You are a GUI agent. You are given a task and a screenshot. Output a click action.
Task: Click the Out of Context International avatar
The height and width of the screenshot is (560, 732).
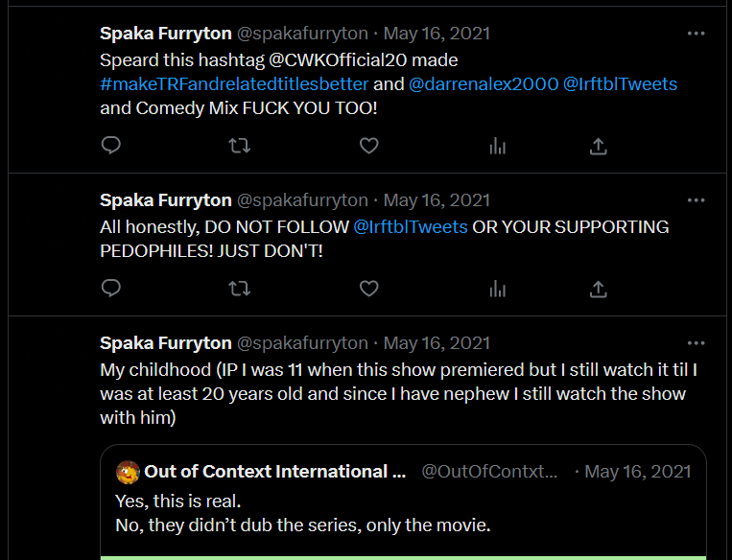coord(128,472)
